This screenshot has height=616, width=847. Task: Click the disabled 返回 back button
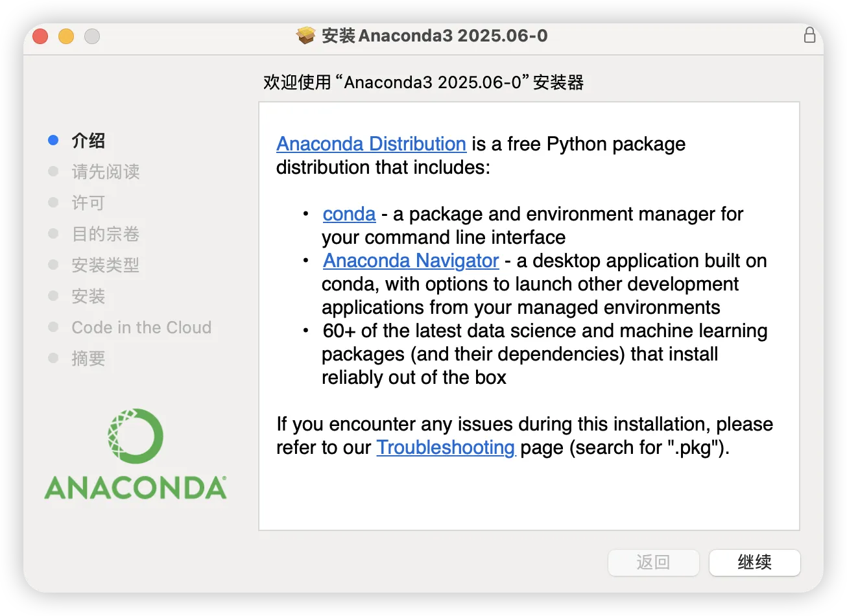653,562
